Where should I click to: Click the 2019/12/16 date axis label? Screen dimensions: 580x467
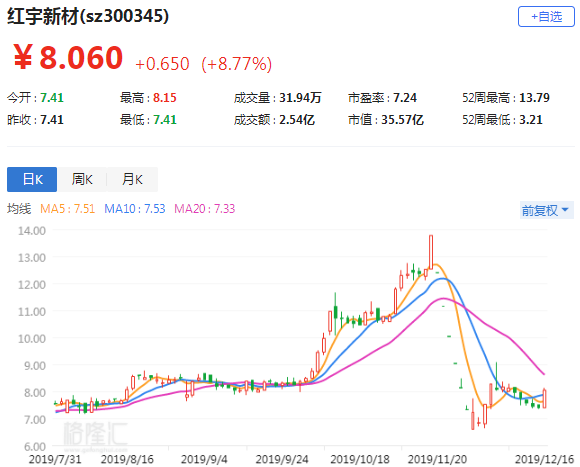click(x=544, y=459)
